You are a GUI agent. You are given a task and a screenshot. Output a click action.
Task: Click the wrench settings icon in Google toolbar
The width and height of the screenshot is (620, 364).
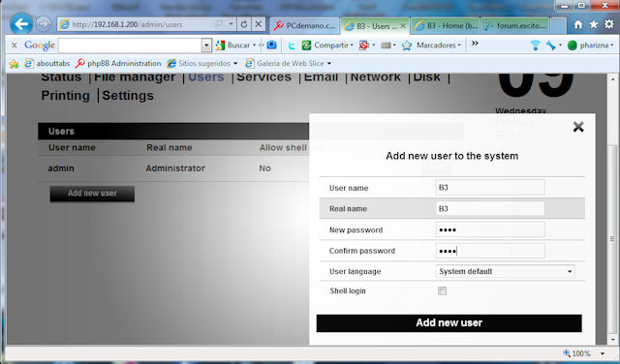click(551, 45)
